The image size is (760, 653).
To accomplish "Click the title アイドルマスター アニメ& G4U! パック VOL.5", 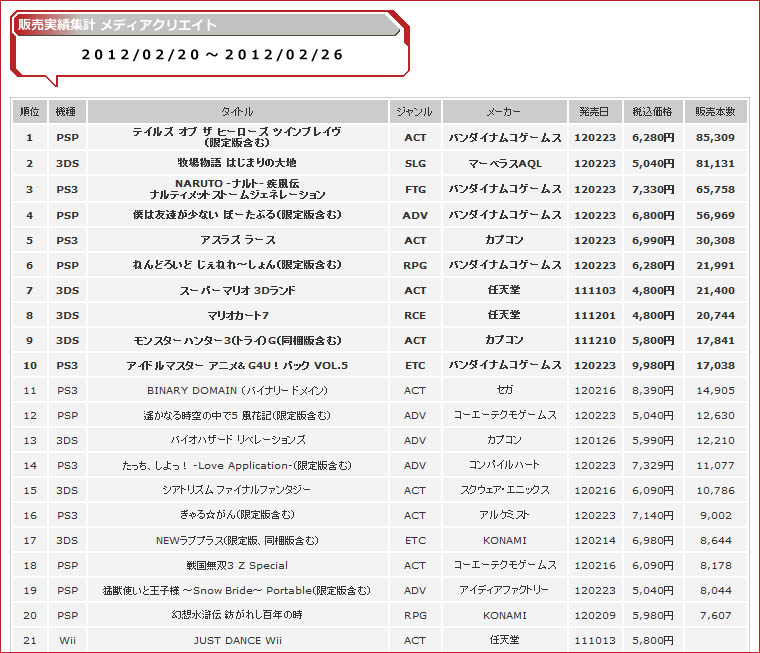I will (x=238, y=366).
